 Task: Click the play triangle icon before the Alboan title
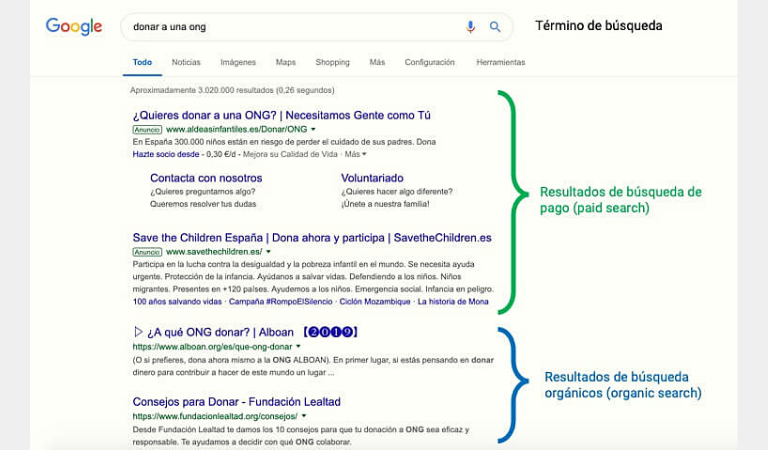pyautogui.click(x=138, y=332)
